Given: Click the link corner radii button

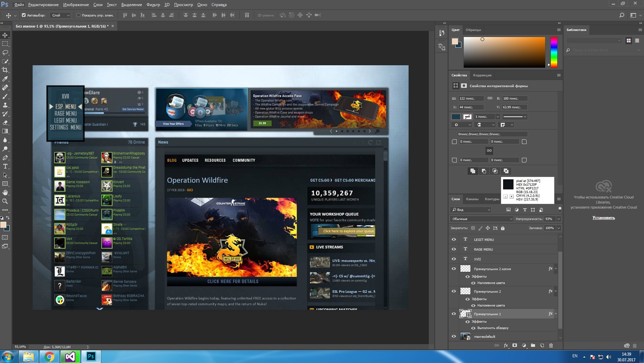Looking at the screenshot, I should [489, 151].
